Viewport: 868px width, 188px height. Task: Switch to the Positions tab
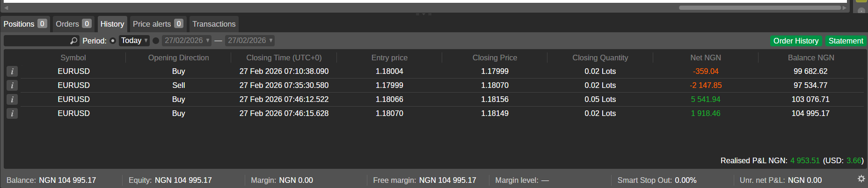click(x=25, y=24)
